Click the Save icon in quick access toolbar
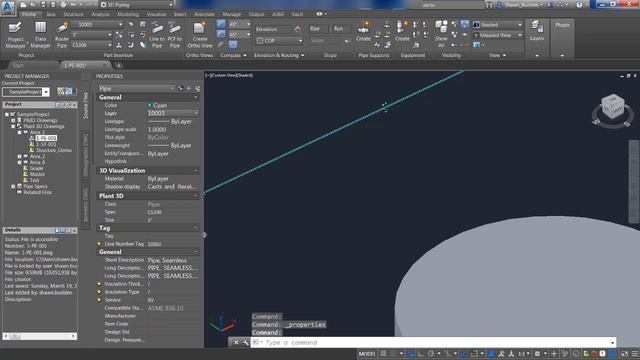Screen dimensions: 640x360 43,4
